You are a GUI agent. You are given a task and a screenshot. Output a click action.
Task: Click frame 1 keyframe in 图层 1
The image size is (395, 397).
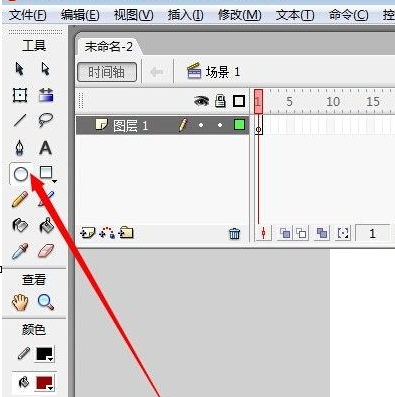coord(259,125)
